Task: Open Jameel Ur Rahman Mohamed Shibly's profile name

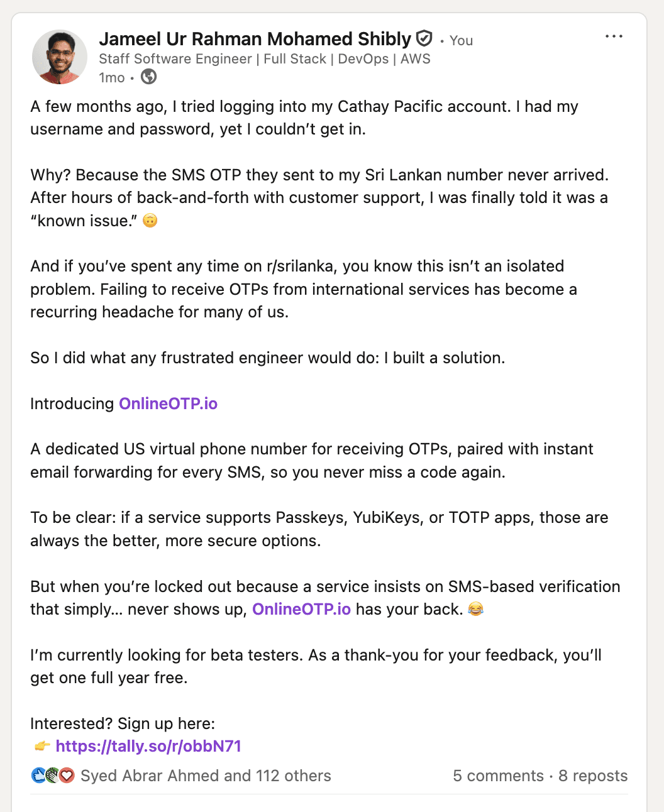Action: [x=255, y=39]
